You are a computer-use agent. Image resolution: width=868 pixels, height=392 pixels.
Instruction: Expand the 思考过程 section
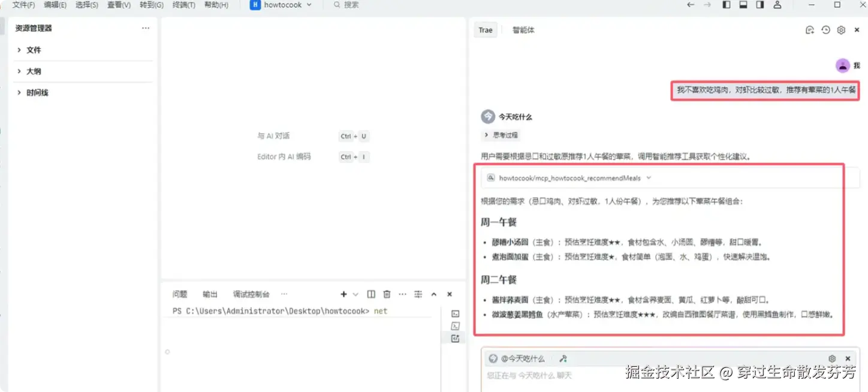pyautogui.click(x=501, y=135)
